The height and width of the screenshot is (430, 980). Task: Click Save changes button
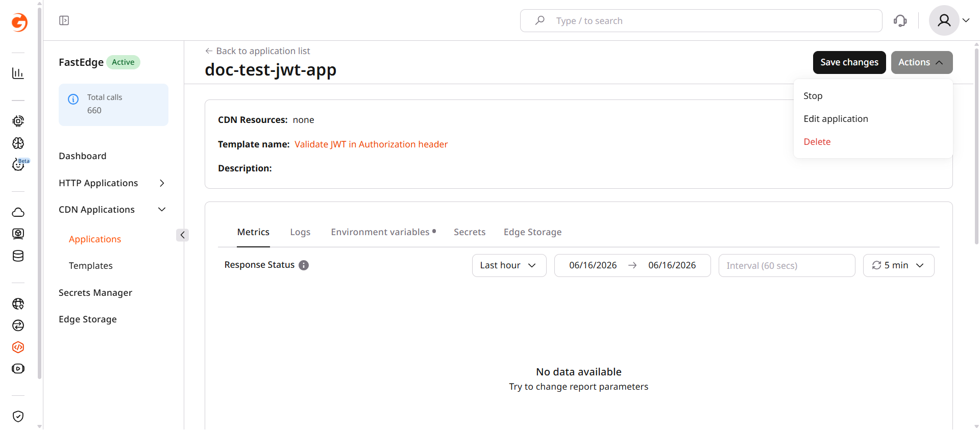849,62
